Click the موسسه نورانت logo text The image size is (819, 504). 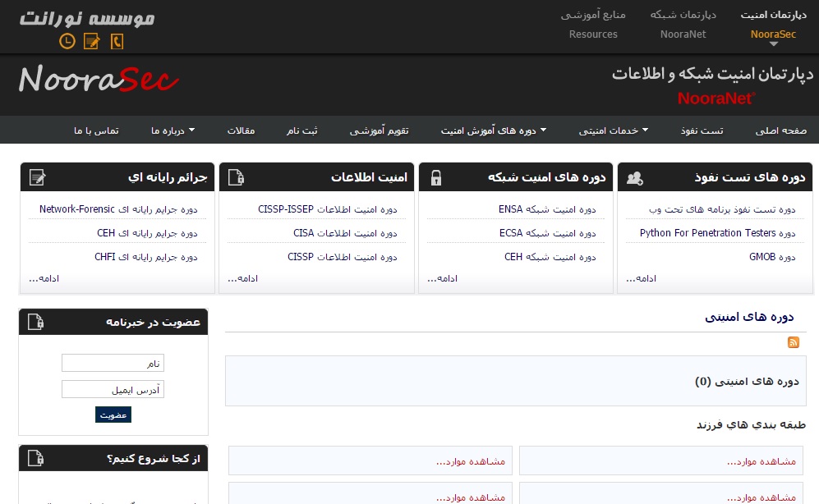point(87,18)
